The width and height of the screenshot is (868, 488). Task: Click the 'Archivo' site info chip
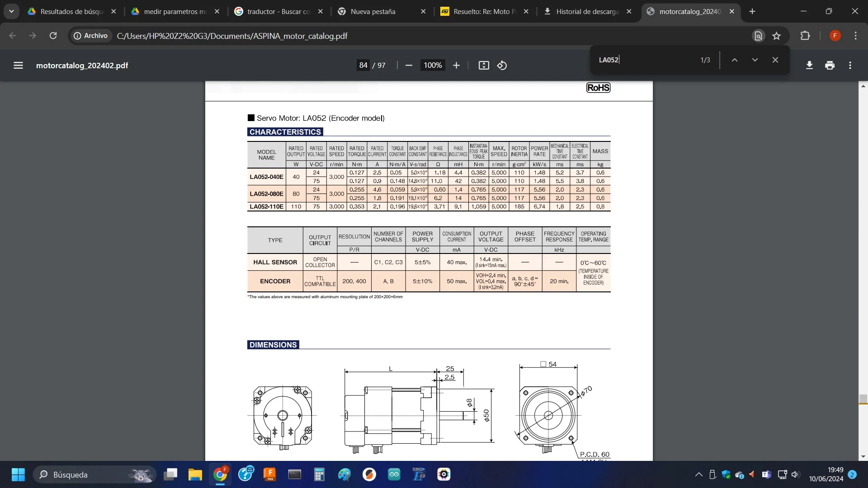[x=90, y=36]
